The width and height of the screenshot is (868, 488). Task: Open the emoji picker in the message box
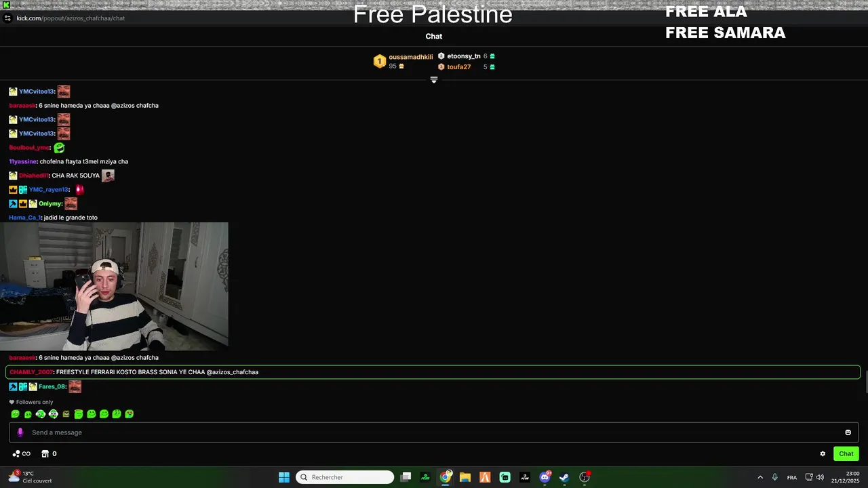tap(848, 432)
